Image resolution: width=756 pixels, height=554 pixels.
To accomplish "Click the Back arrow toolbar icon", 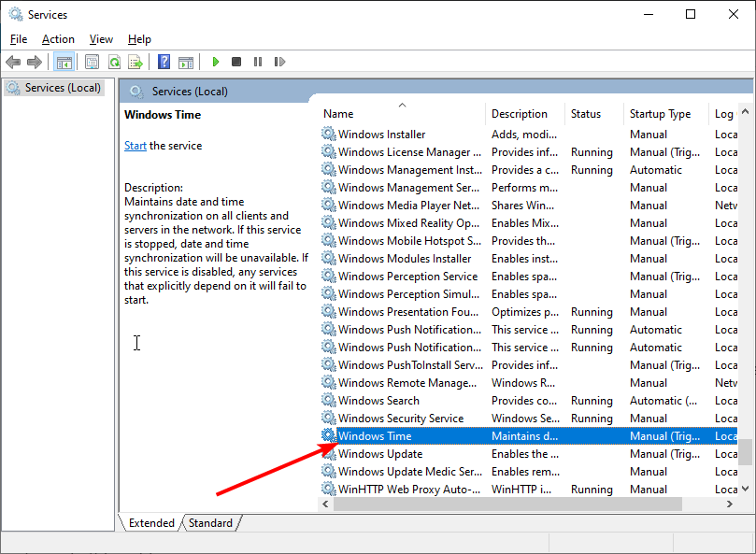I will [x=13, y=62].
